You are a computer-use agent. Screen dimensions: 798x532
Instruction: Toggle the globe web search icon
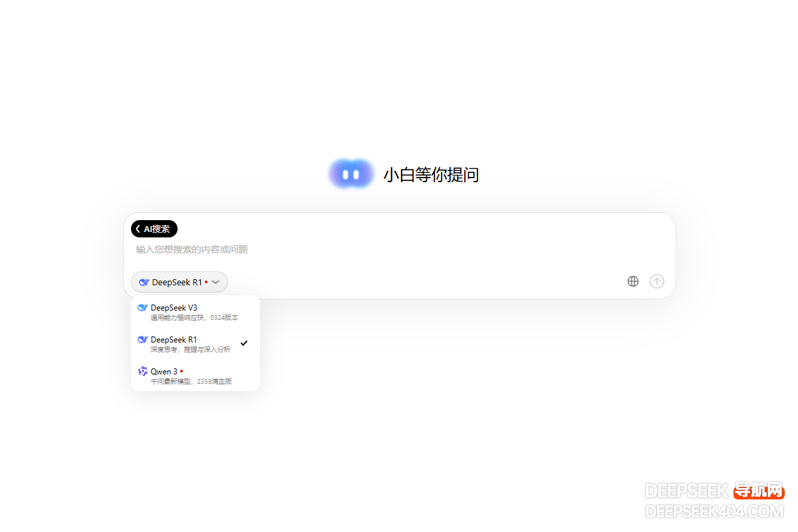(x=633, y=281)
